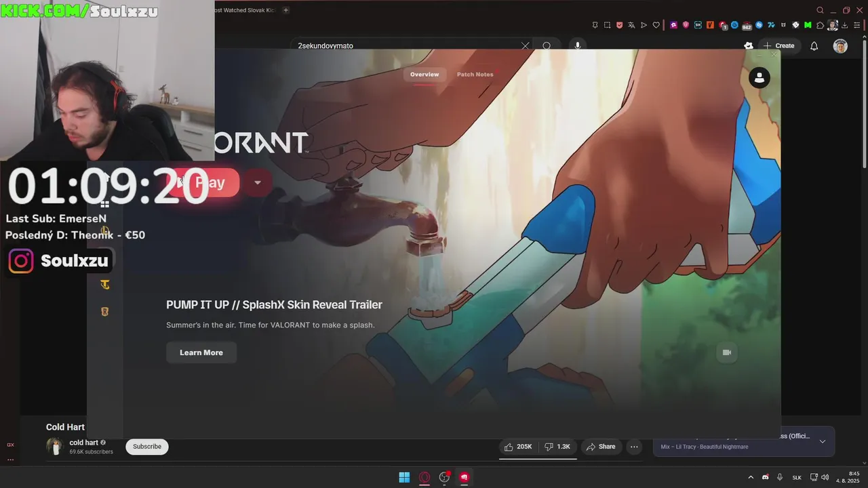
Task: Open the YouTube account avatar menu
Action: tap(840, 46)
